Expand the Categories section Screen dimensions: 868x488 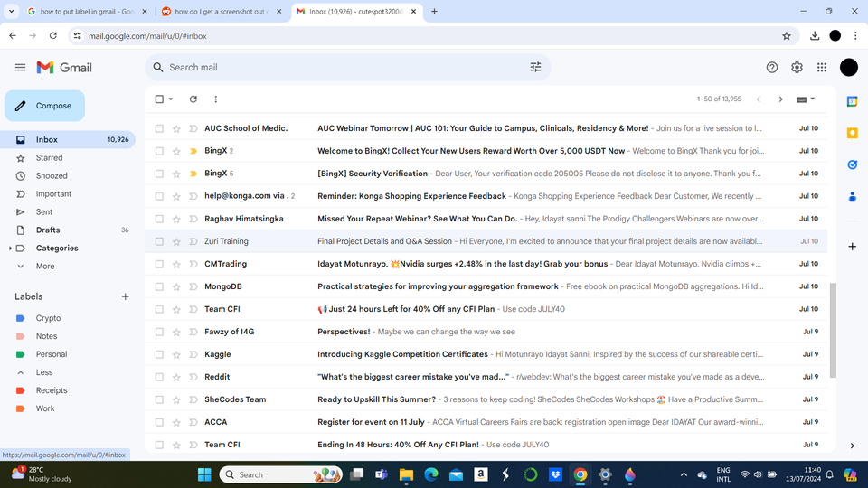click(x=10, y=249)
